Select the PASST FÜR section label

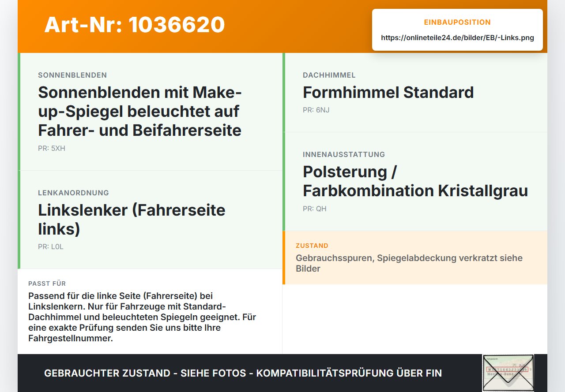click(x=47, y=284)
